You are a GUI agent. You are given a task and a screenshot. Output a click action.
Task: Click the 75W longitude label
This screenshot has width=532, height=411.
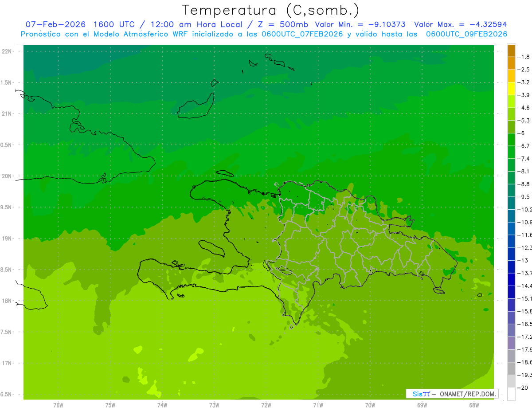pyautogui.click(x=110, y=405)
